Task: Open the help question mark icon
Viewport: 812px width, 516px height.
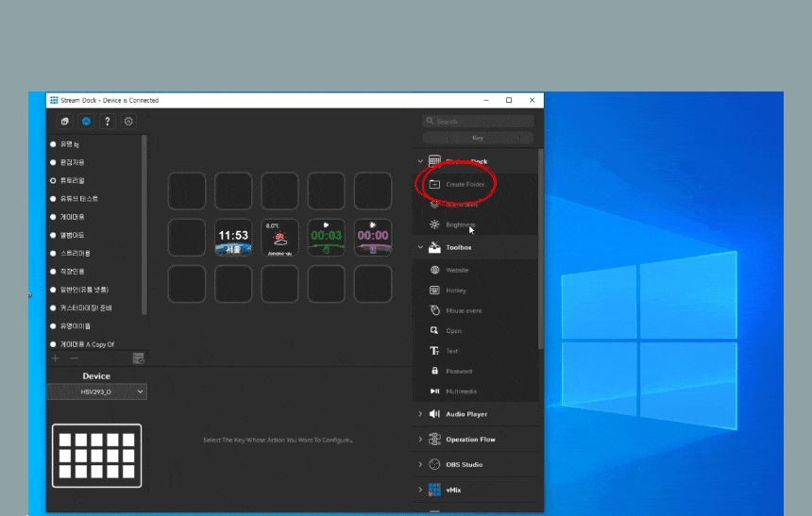Action: pyautogui.click(x=107, y=122)
